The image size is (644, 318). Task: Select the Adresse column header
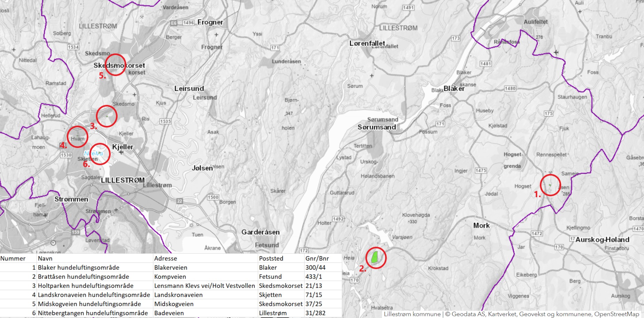(166, 259)
